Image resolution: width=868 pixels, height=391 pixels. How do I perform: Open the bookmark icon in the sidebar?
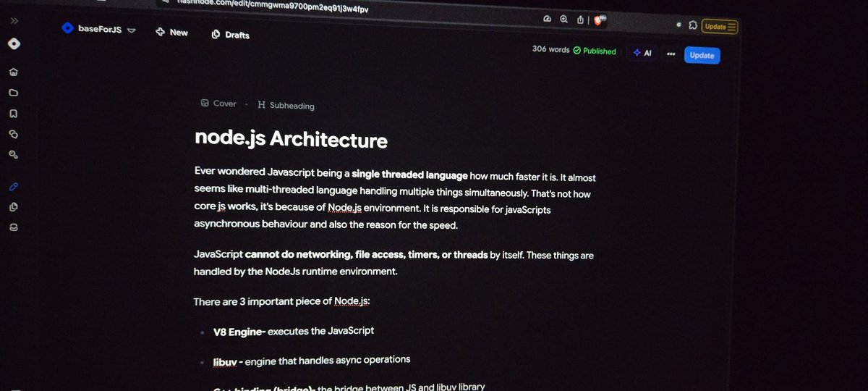pyautogui.click(x=14, y=114)
